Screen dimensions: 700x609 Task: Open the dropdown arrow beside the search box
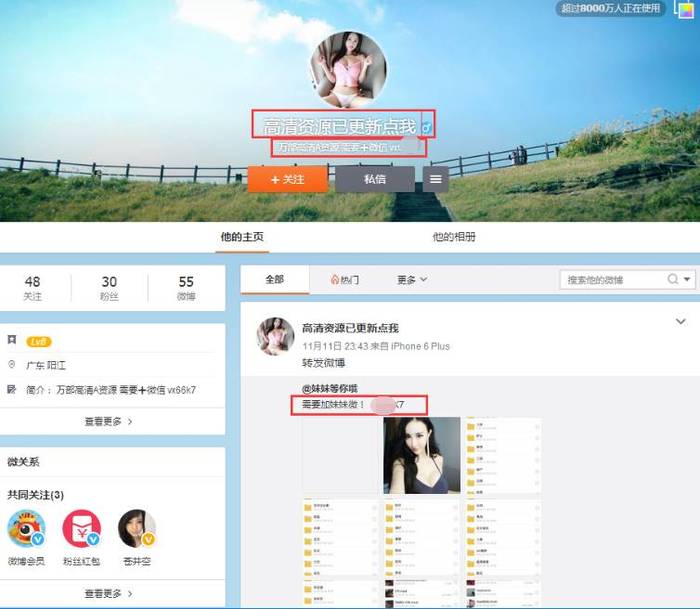[x=688, y=280]
